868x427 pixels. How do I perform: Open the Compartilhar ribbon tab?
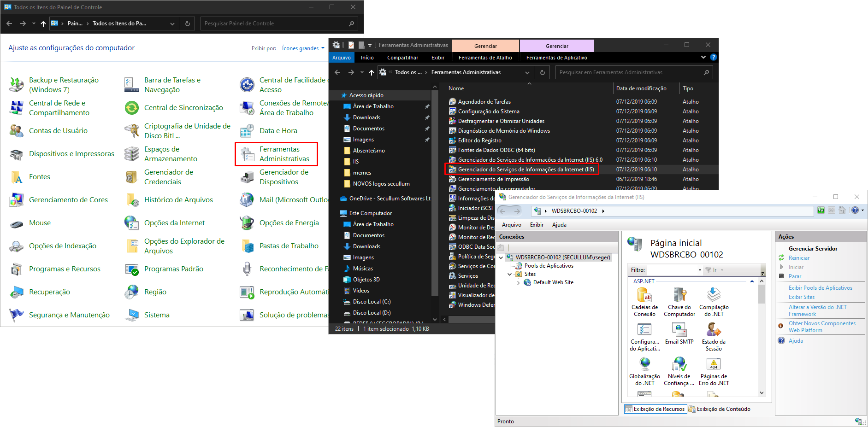tap(402, 58)
